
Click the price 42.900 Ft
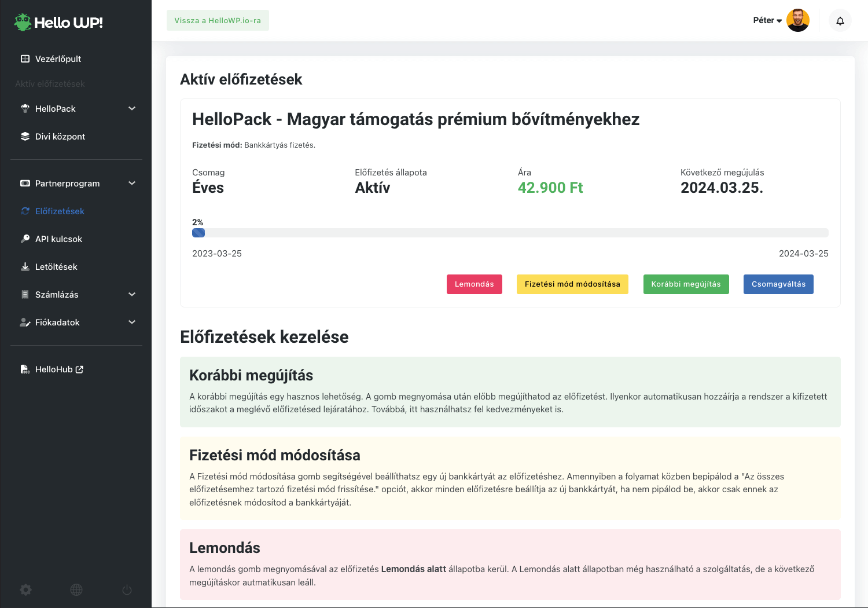click(x=550, y=188)
